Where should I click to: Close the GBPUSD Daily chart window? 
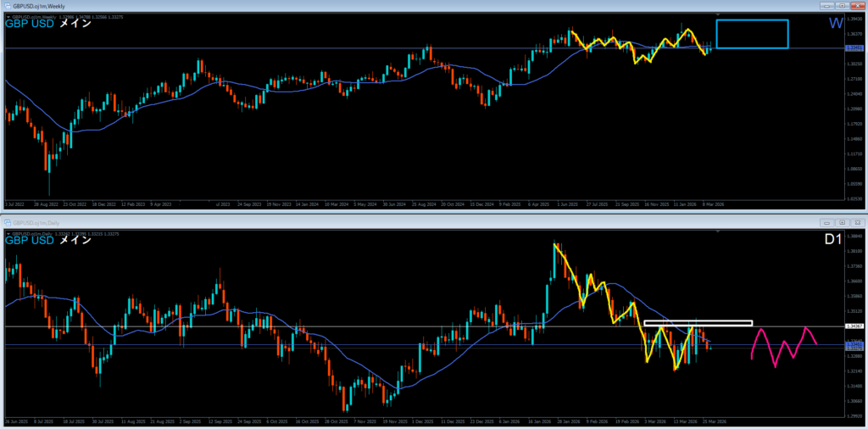(x=858, y=222)
